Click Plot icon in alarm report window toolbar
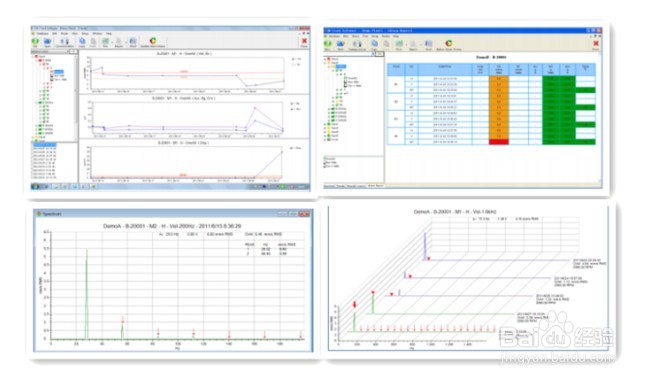The image size is (652, 380). pyautogui.click(x=399, y=44)
